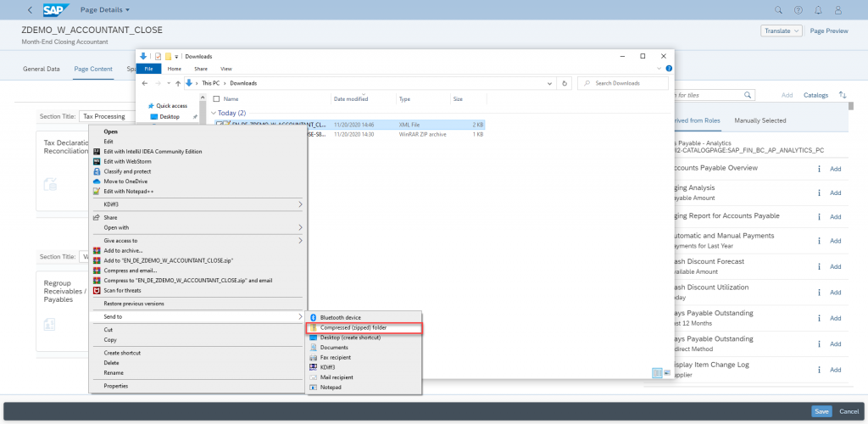The image size is (868, 424).
Task: Open Explorer File ribbon tab
Action: coord(148,69)
